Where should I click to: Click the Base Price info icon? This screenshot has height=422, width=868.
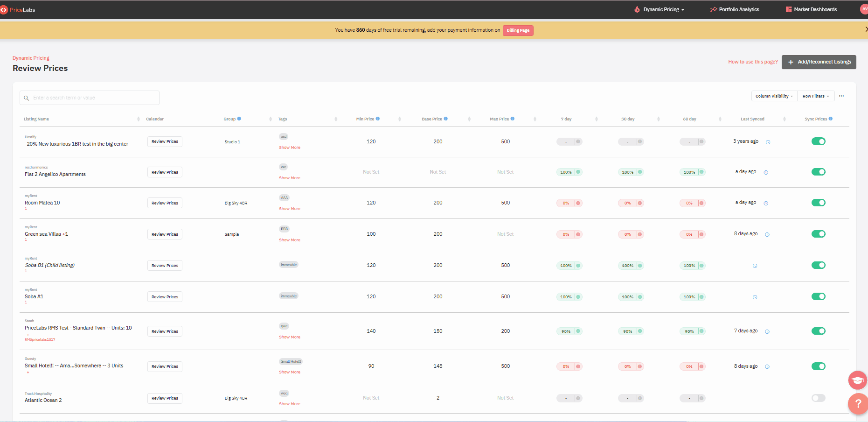pos(446,119)
